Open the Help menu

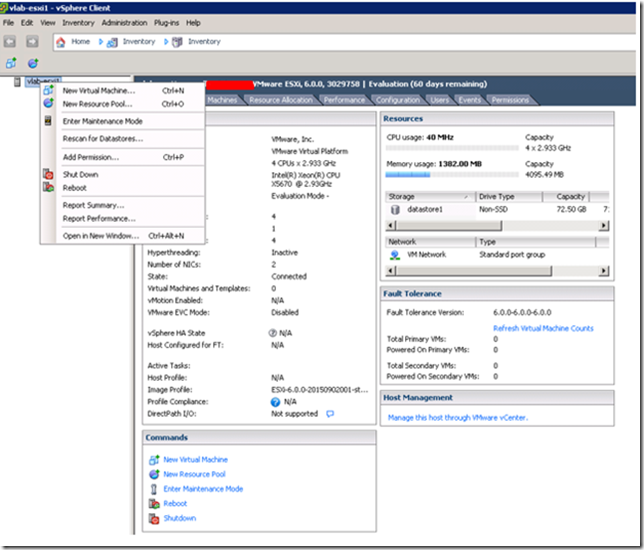click(x=193, y=23)
